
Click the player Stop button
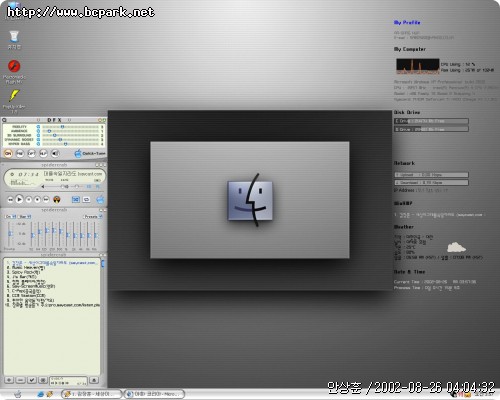coord(37,200)
